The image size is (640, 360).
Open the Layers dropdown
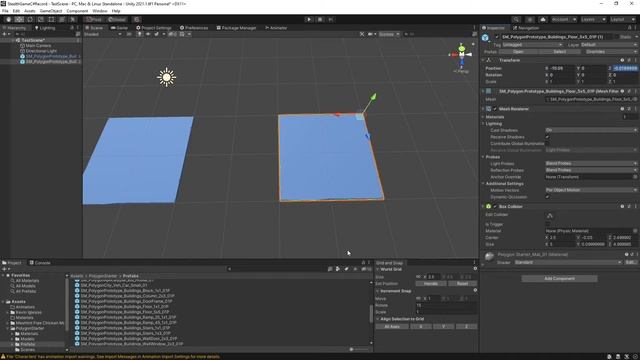point(593,19)
